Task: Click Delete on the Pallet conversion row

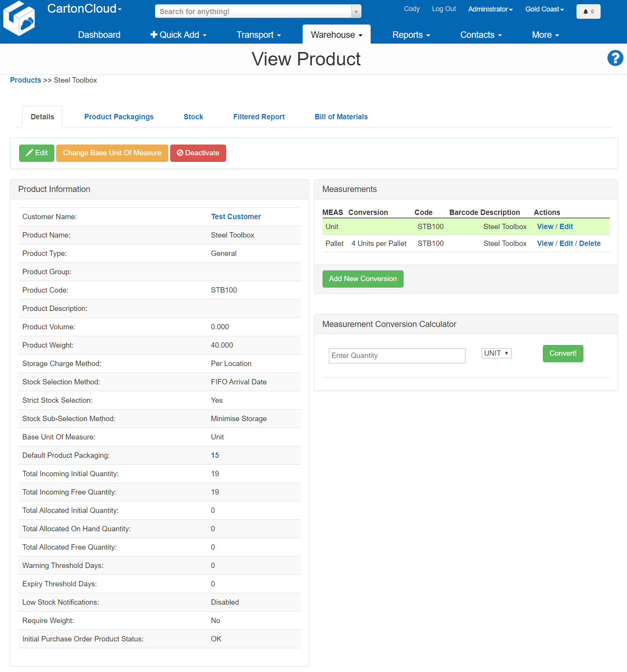Action: 590,243
